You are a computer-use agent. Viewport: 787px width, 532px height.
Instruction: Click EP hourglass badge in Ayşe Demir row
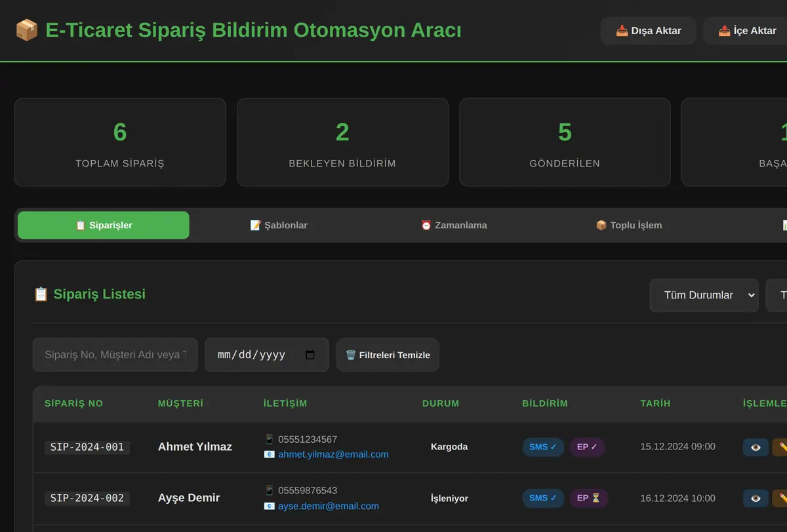pos(589,498)
